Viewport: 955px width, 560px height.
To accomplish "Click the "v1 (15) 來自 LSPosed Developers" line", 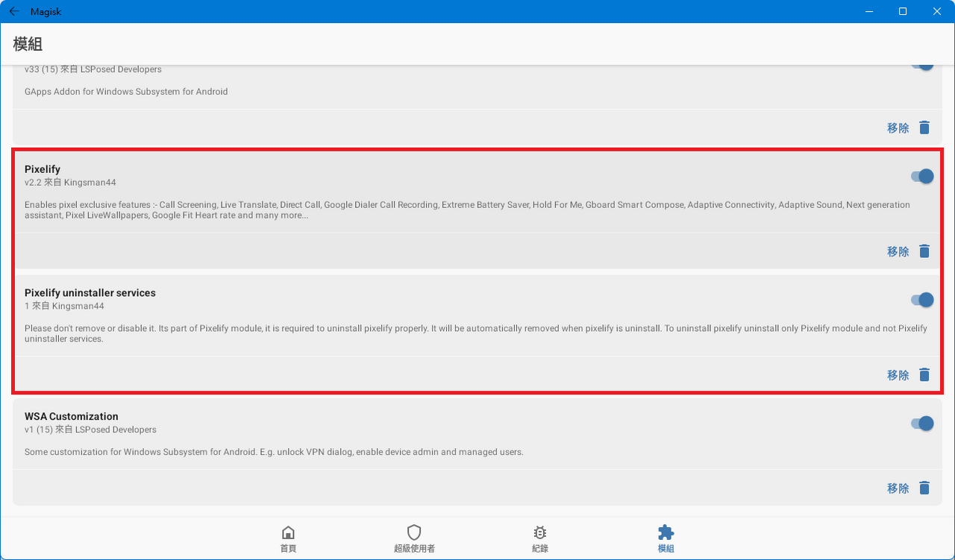I will pyautogui.click(x=90, y=430).
